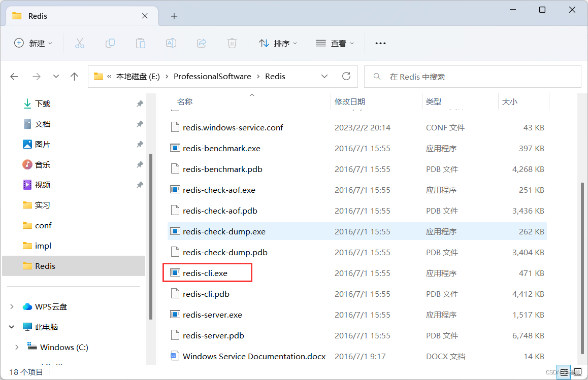This screenshot has width=588, height=380.
Task: Click the Word document icon of Windows Service Documentation
Action: point(174,356)
